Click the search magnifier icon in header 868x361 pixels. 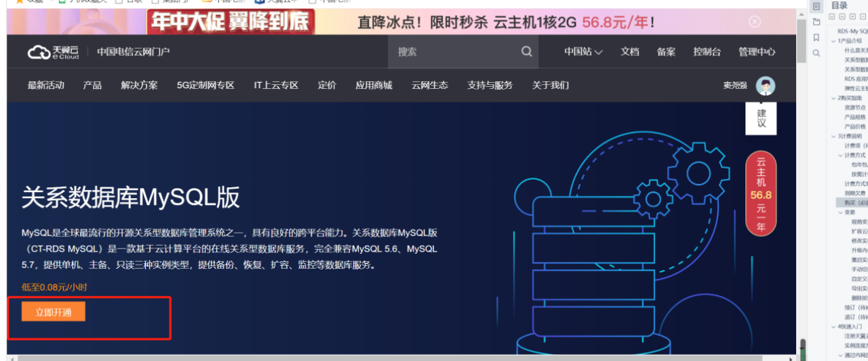tap(527, 52)
